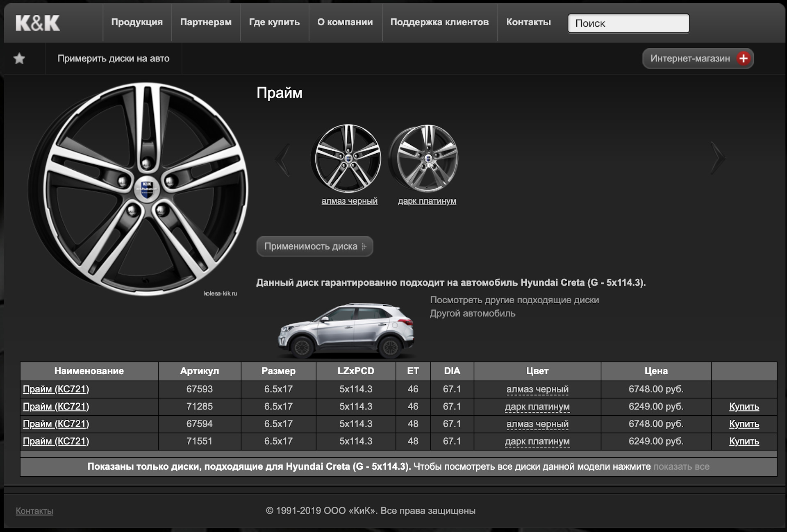Click the Размер column header
Viewport: 787px width, 532px height.
(x=278, y=371)
